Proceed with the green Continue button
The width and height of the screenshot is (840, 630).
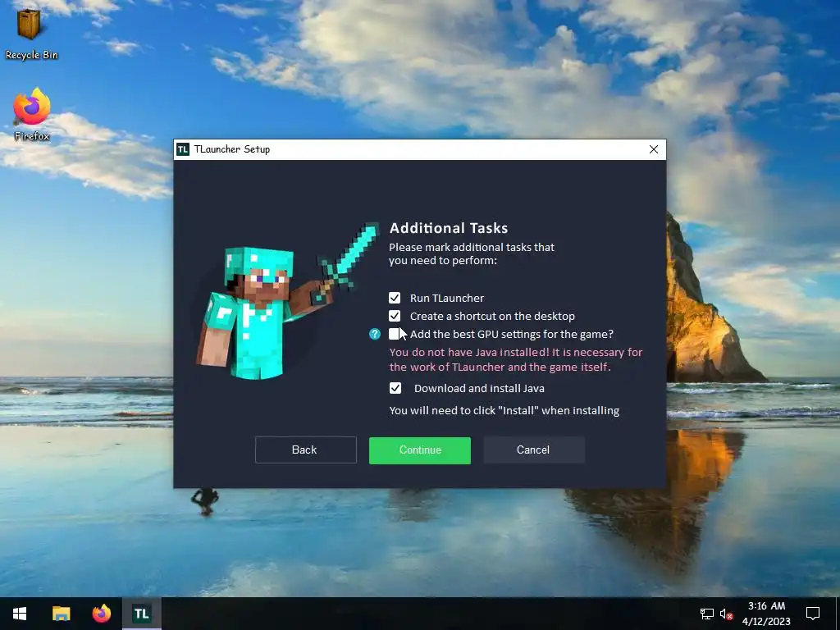pos(420,450)
